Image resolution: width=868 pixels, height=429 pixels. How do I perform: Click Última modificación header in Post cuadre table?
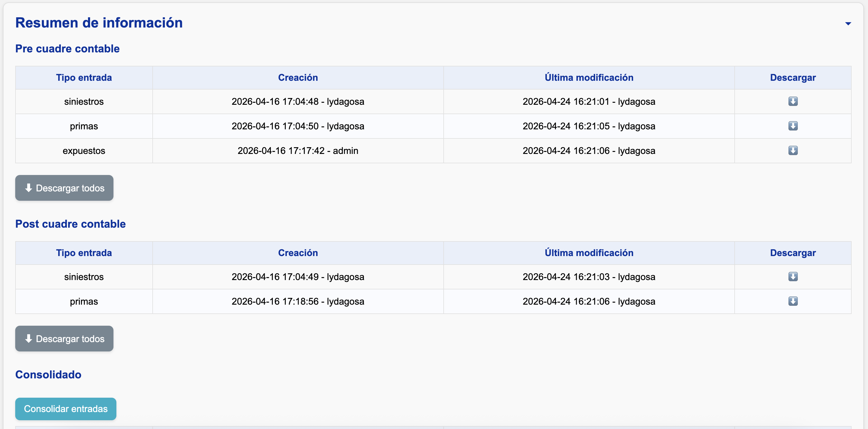pos(589,253)
